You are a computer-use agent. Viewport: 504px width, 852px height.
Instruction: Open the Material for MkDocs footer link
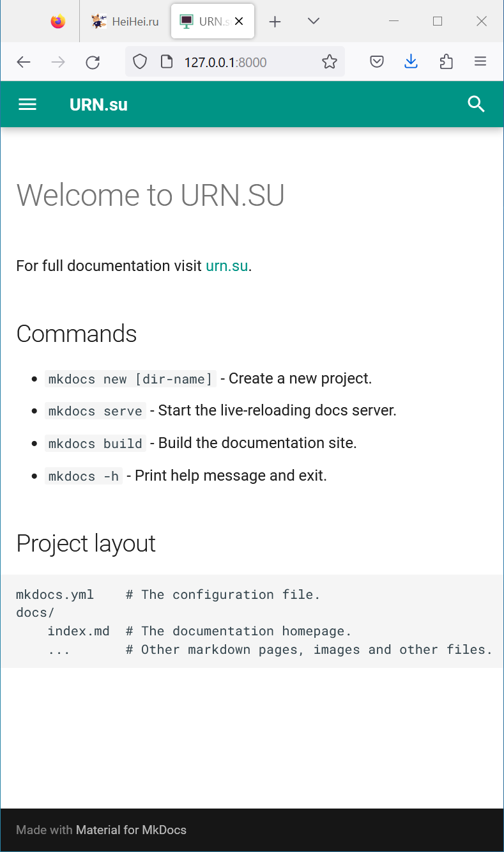tap(131, 830)
